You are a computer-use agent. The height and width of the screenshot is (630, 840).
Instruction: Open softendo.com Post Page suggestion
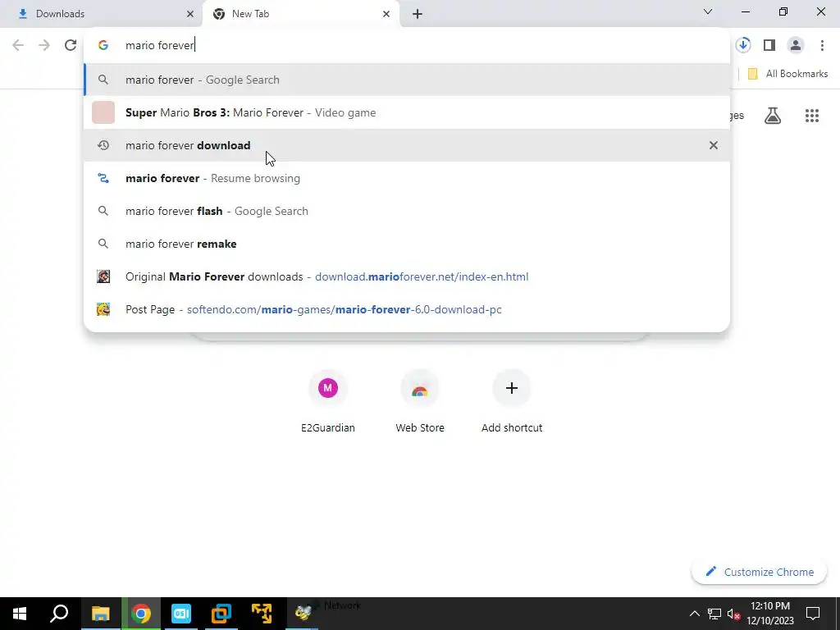tap(407, 309)
